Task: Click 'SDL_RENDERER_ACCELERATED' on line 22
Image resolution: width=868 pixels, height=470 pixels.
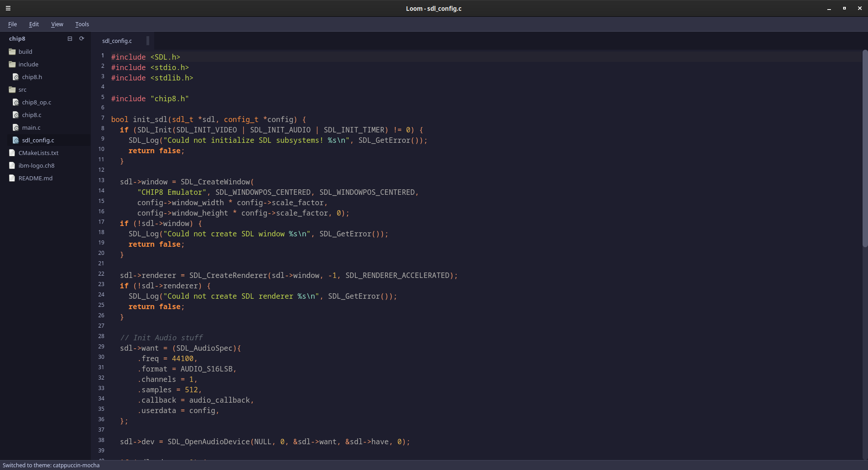Action: [x=397, y=275]
